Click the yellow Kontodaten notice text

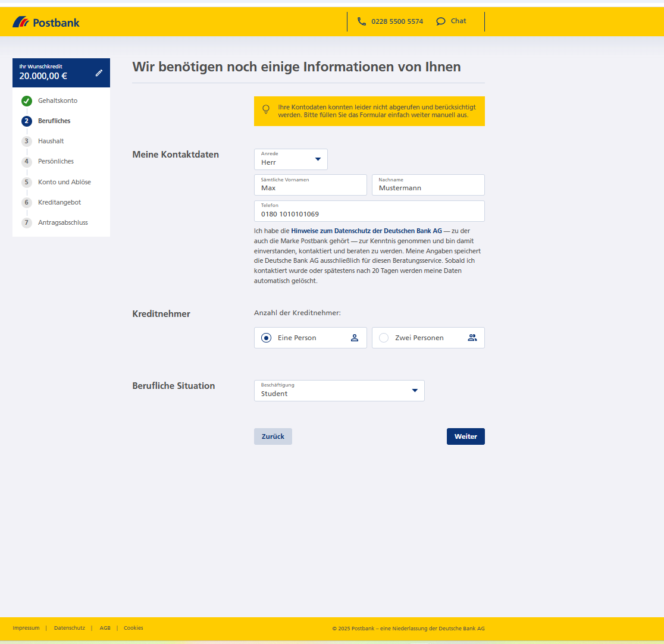(377, 111)
